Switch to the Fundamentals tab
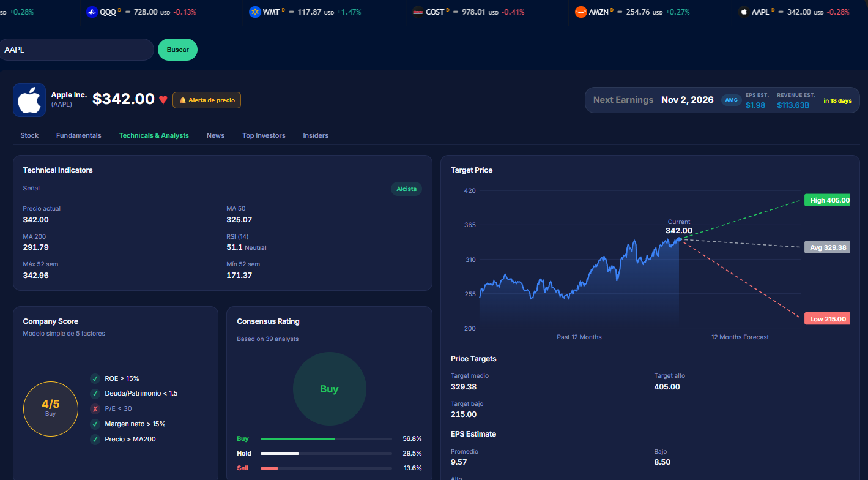868x480 pixels. (79, 135)
